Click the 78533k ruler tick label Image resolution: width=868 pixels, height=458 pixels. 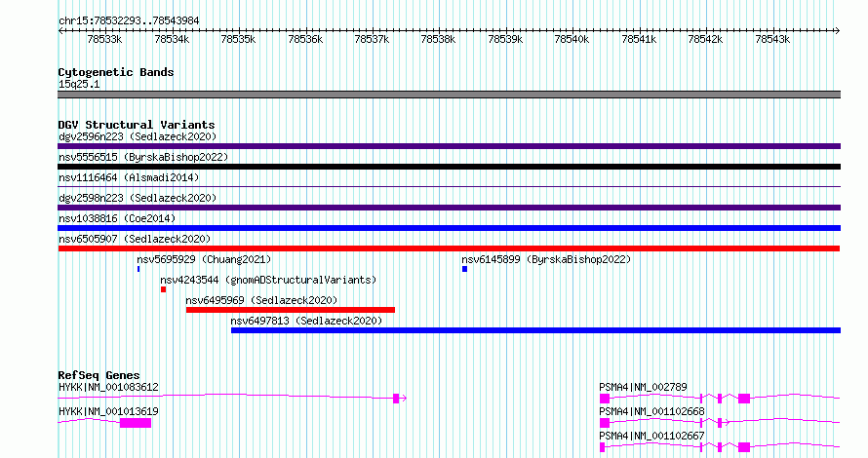(104, 40)
